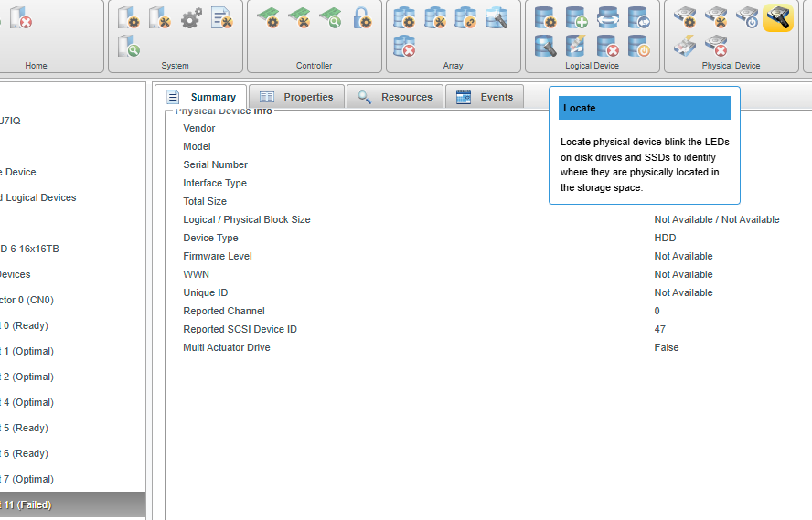Click the create logical device green plus icon

tap(576, 17)
